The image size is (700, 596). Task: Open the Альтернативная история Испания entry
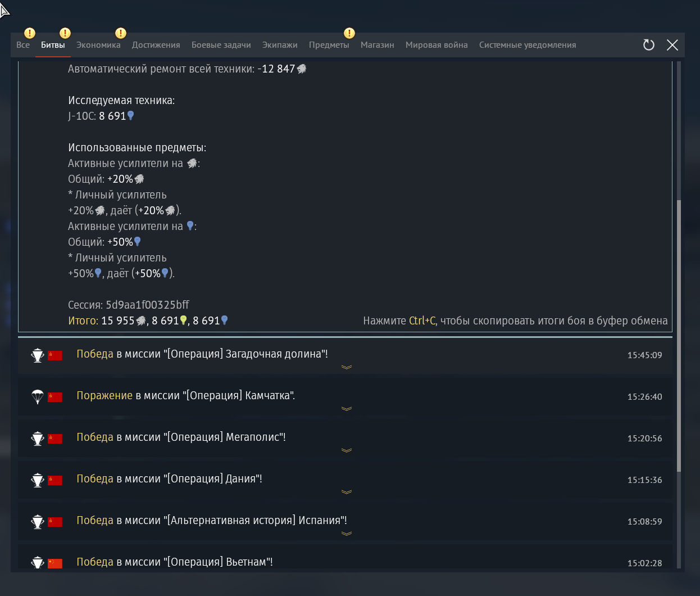click(345, 523)
